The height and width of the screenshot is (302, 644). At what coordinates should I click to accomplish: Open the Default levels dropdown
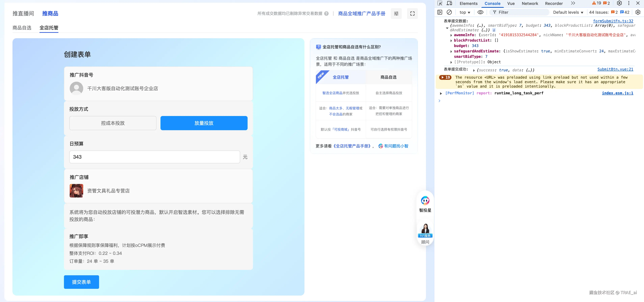point(568,12)
